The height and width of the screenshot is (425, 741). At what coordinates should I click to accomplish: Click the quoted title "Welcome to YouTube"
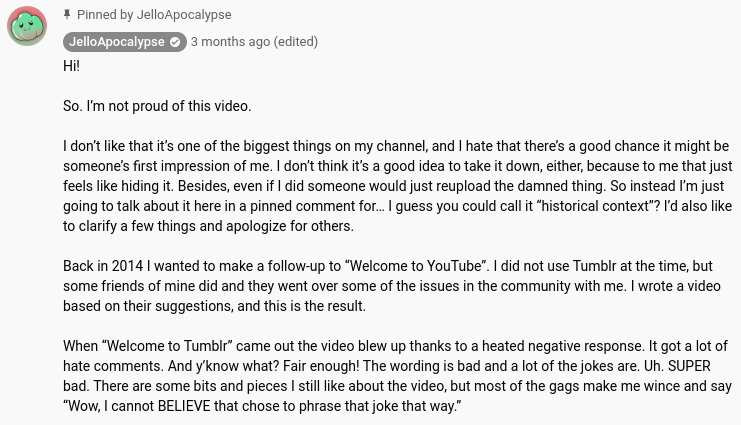[x=415, y=266]
